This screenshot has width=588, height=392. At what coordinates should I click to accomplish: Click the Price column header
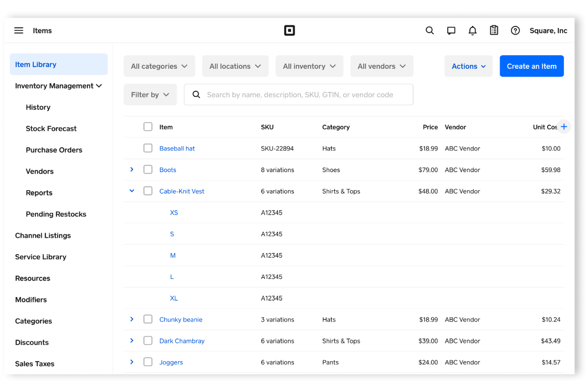tap(430, 127)
